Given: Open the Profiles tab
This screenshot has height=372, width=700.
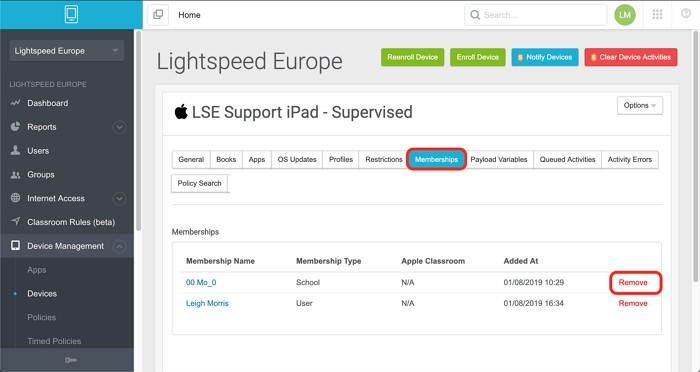Looking at the screenshot, I should (x=341, y=159).
